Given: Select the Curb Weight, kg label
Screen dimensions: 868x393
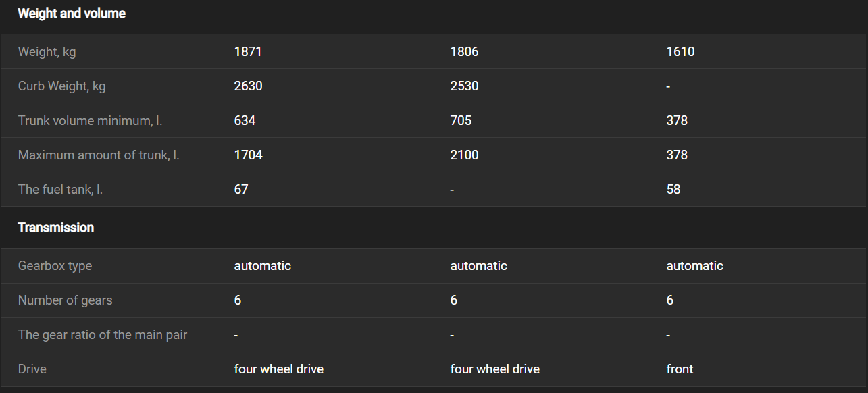Looking at the screenshot, I should coord(61,86).
